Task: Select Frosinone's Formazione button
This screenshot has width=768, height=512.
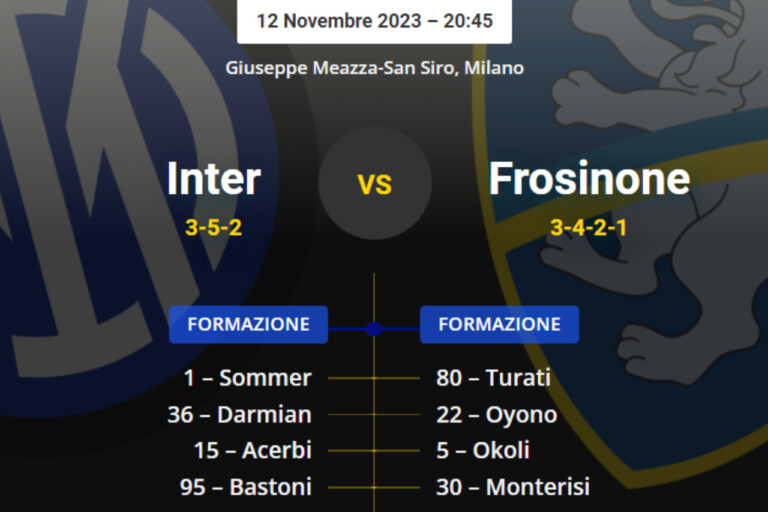Action: pos(499,325)
